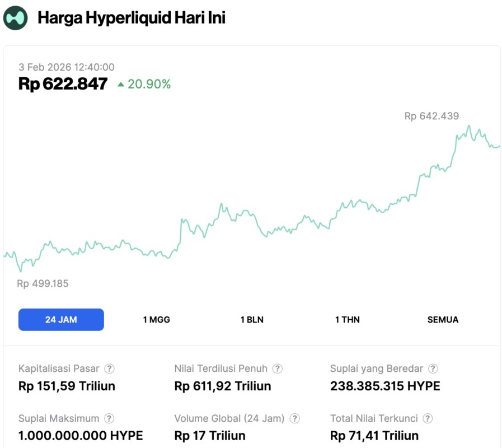
Task: Select the 24 JAM timeframe tab
Action: (x=61, y=320)
